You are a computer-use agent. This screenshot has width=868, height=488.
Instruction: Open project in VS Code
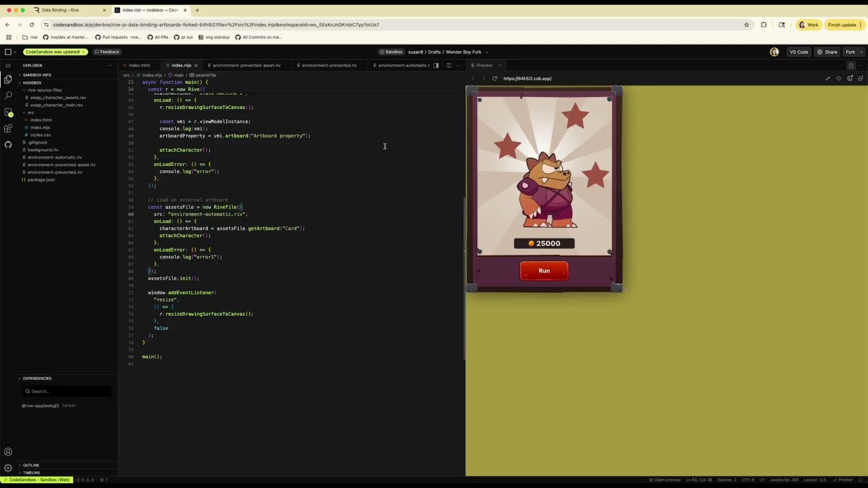(x=799, y=52)
